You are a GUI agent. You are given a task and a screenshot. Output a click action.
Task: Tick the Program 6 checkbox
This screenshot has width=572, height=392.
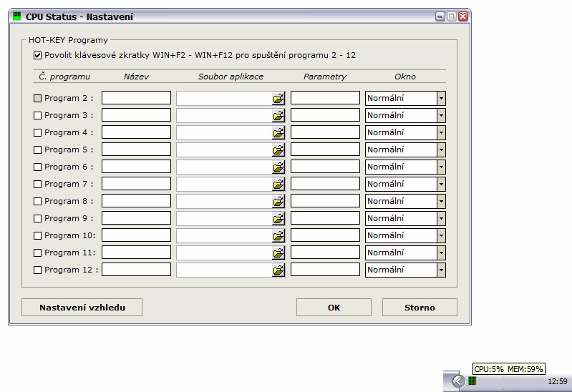pos(37,167)
